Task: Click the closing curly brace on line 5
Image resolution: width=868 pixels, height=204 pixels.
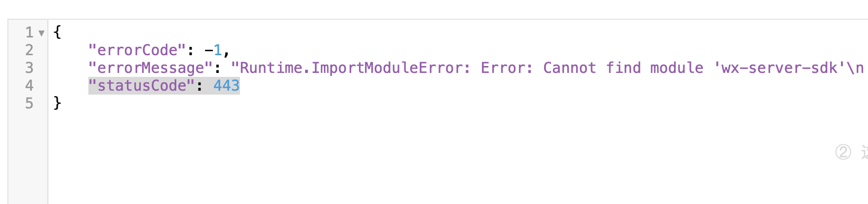Action: point(57,103)
